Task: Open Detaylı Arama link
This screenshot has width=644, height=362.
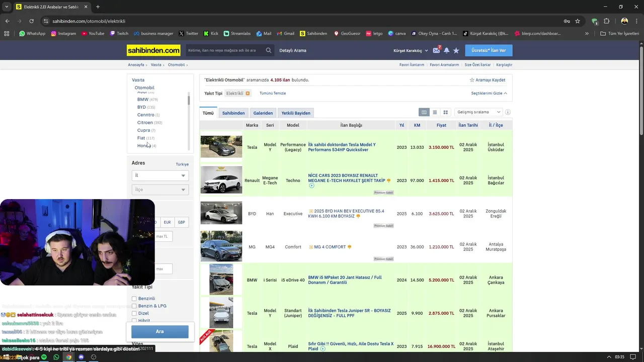Action: 293,50
